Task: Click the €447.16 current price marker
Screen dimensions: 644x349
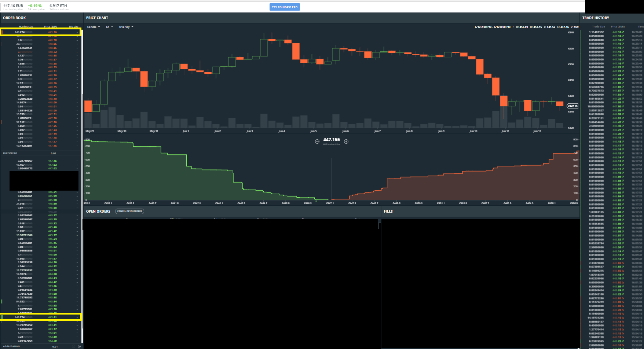Action: (x=572, y=106)
